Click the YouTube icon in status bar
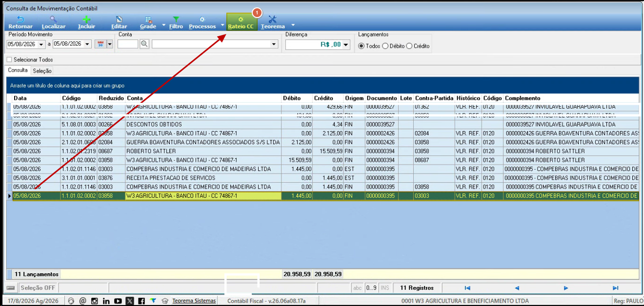 click(x=118, y=301)
